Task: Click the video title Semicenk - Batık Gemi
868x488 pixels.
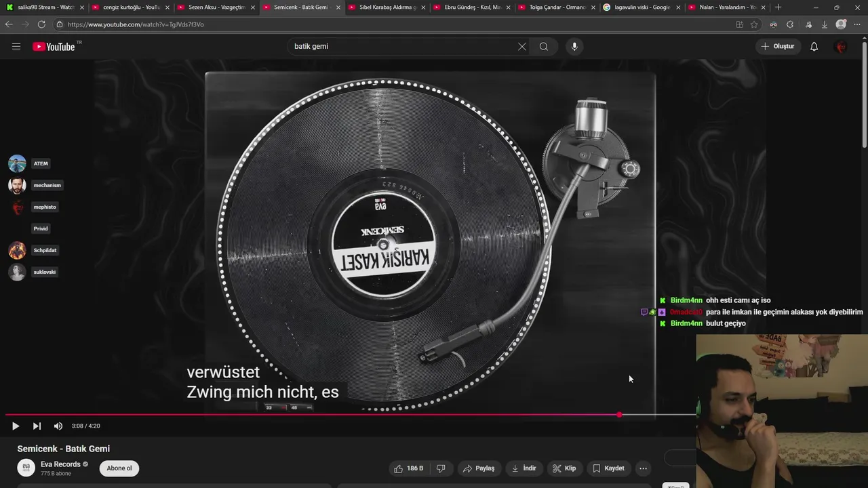Action: pos(64,449)
